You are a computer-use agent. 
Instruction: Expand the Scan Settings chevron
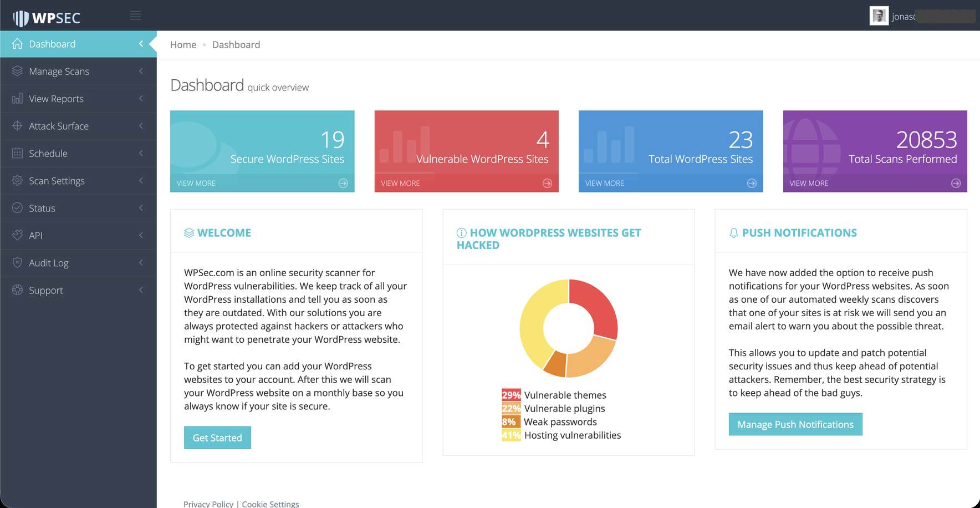(141, 180)
